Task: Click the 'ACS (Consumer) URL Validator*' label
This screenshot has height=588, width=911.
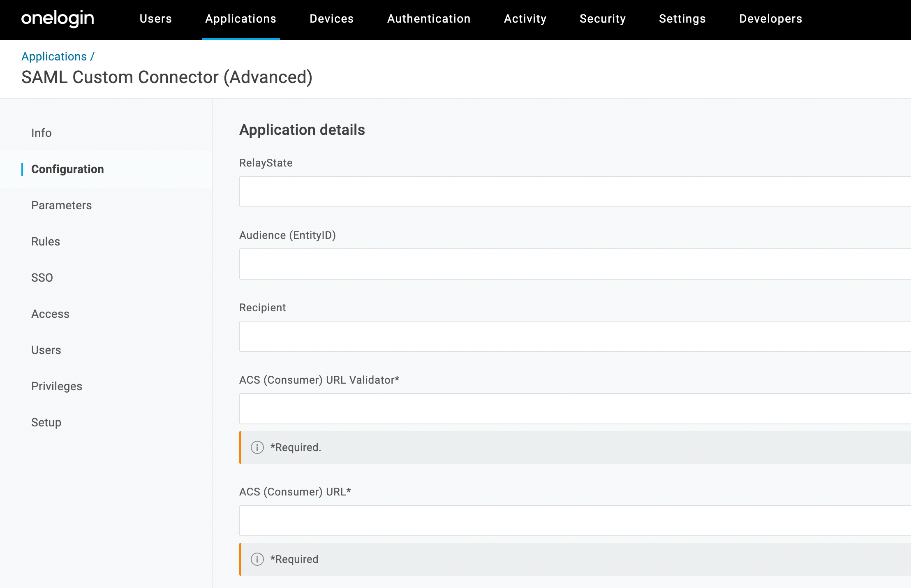Action: point(319,380)
